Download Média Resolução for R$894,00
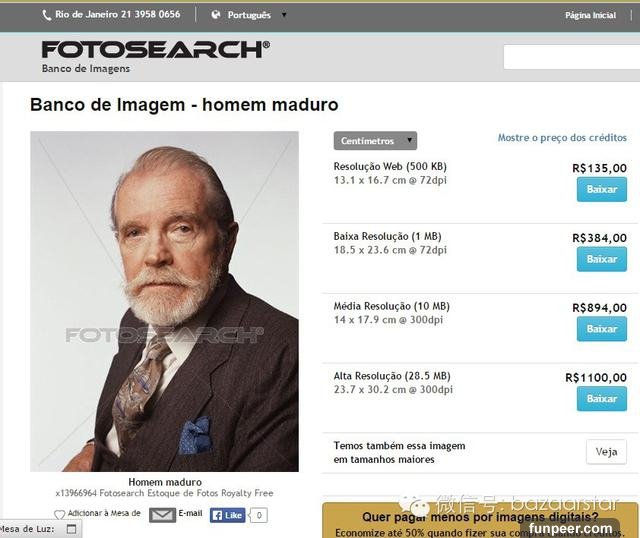 602,329
